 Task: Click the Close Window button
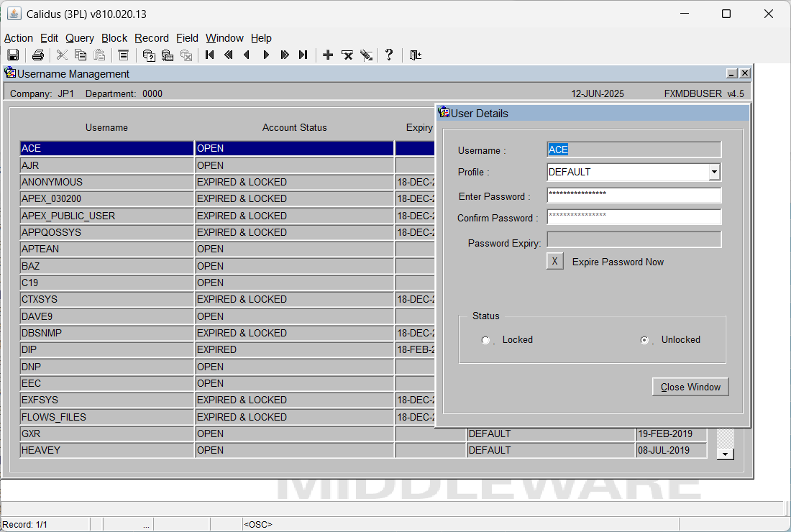pos(690,387)
